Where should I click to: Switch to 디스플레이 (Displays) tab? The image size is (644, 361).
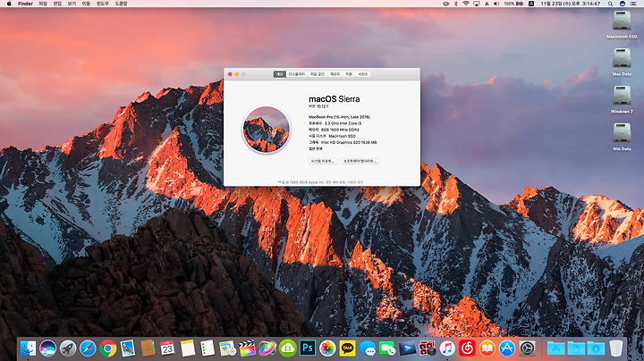pos(297,74)
